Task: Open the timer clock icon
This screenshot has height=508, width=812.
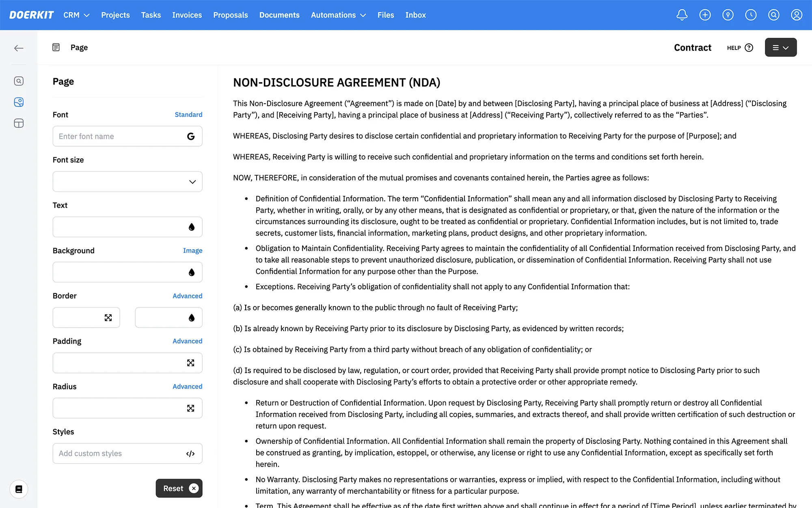Action: coord(751,15)
